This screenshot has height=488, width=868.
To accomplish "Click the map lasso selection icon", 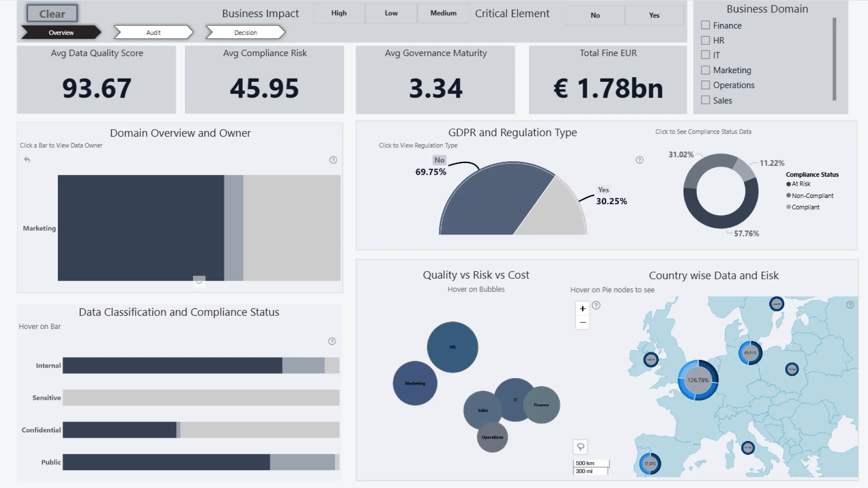I will coord(580,447).
